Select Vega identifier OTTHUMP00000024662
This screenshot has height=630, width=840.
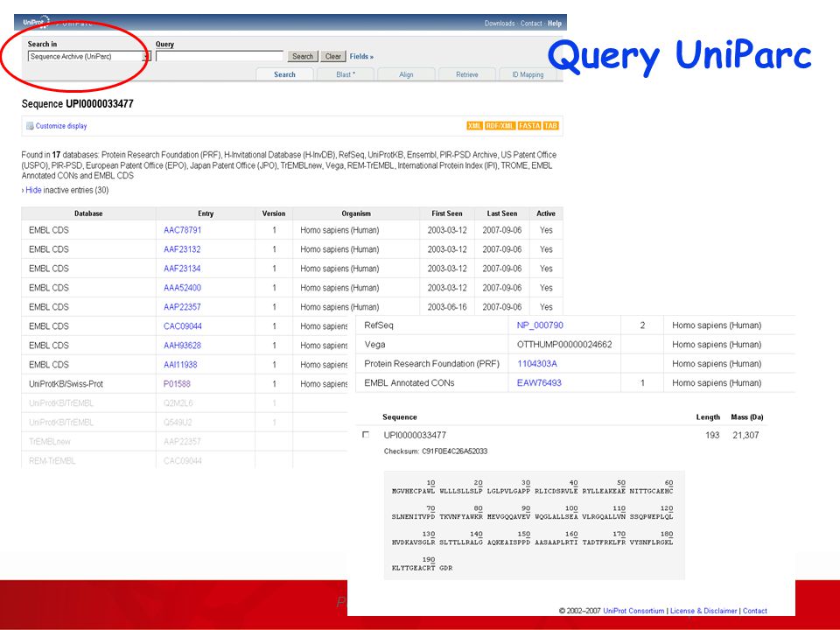coord(564,345)
